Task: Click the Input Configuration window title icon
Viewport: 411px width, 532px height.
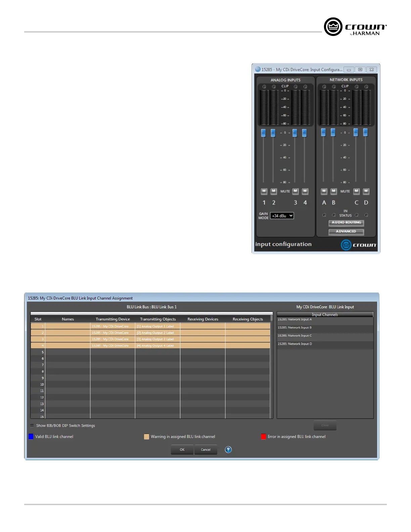Action: coord(258,69)
